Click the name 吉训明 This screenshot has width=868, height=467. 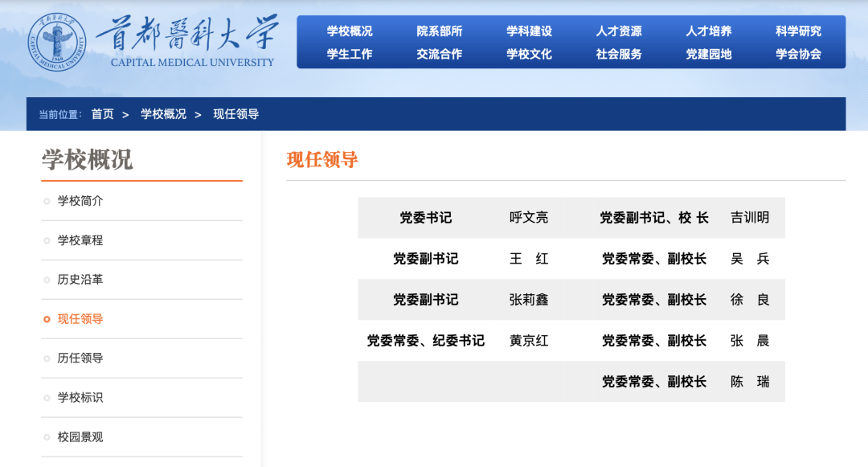(x=750, y=218)
